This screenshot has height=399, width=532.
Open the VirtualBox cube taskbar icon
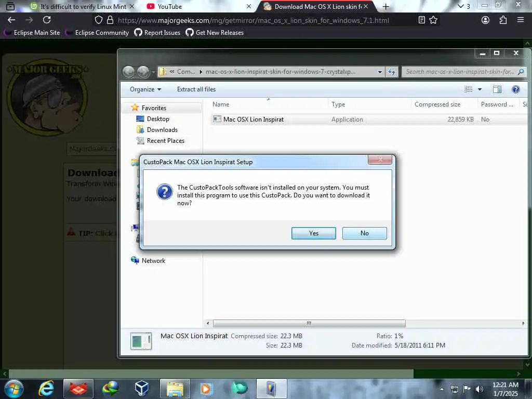click(141, 389)
